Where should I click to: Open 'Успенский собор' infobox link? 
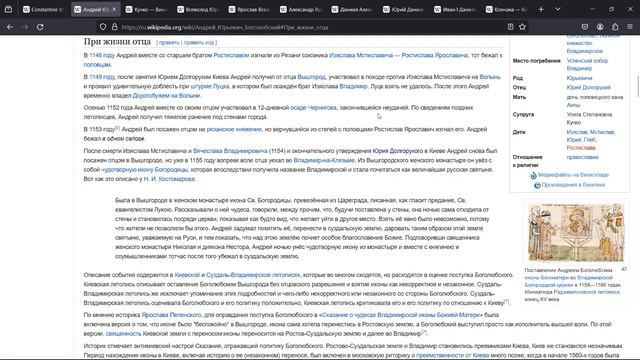click(587, 61)
